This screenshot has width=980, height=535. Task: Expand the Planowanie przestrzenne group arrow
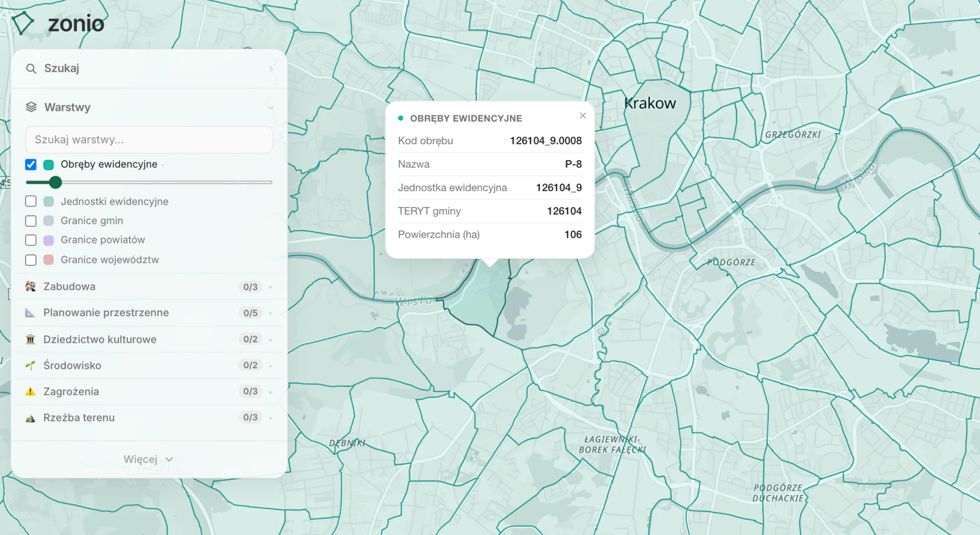tap(271, 313)
